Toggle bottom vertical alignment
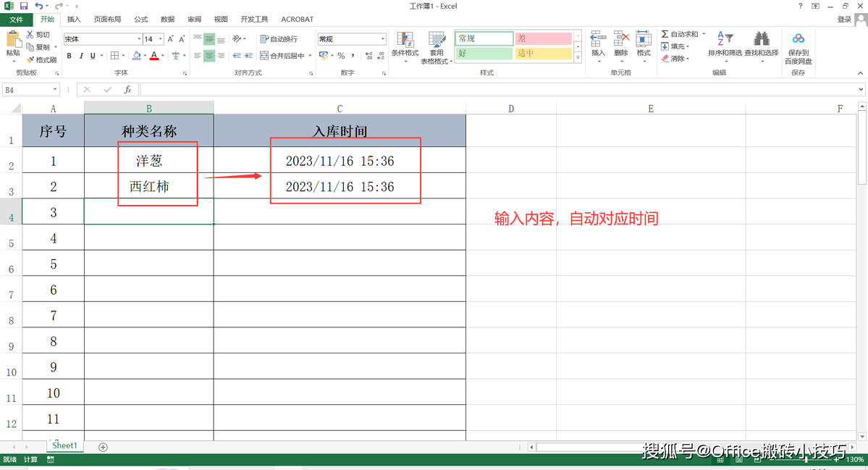868x470 pixels. [221, 39]
